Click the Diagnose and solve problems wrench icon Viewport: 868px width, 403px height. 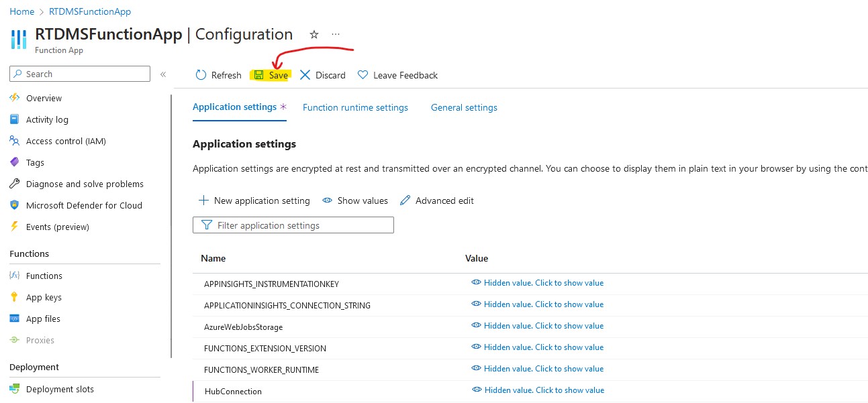15,184
